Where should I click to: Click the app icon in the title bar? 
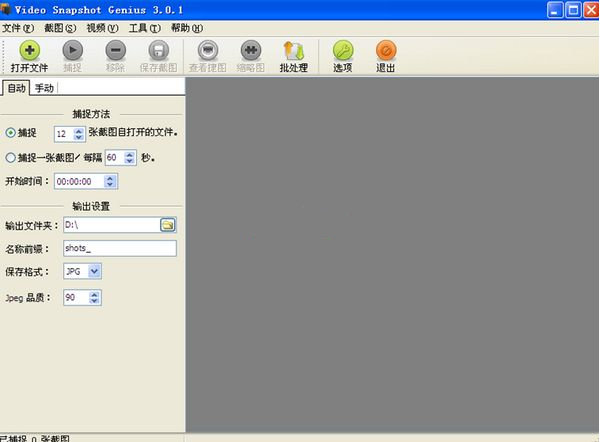tap(6, 9)
